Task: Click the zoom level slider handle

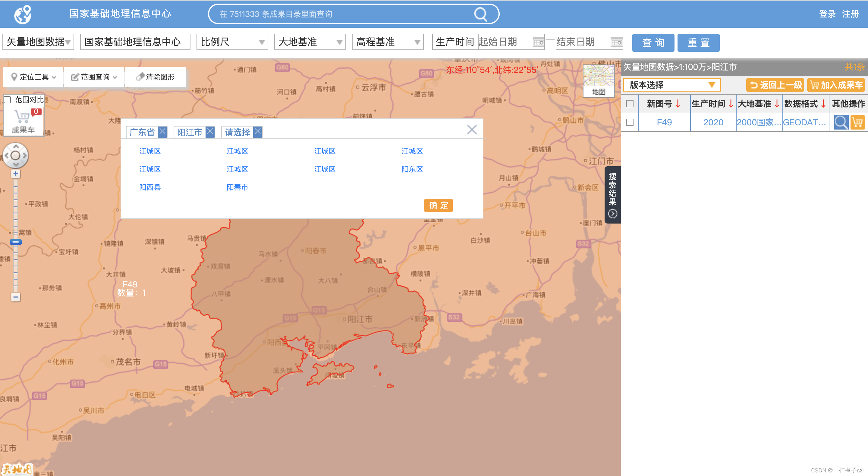Action: pos(15,242)
